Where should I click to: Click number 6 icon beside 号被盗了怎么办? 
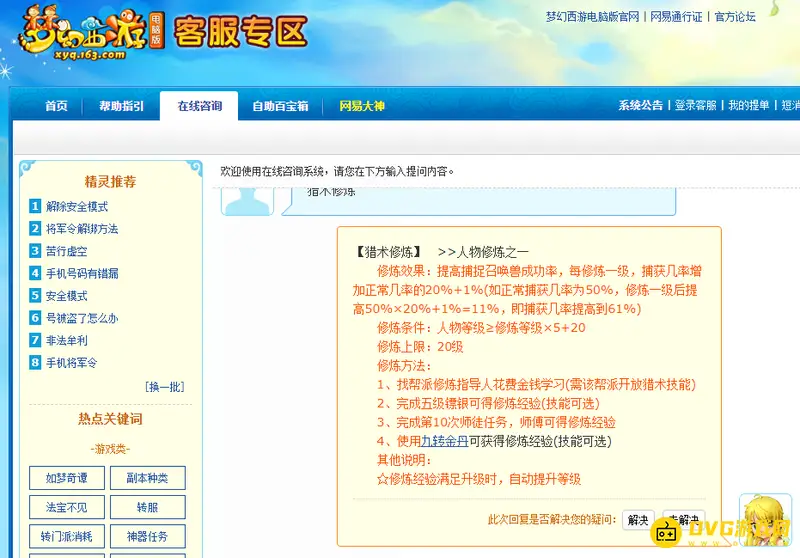pos(35,318)
